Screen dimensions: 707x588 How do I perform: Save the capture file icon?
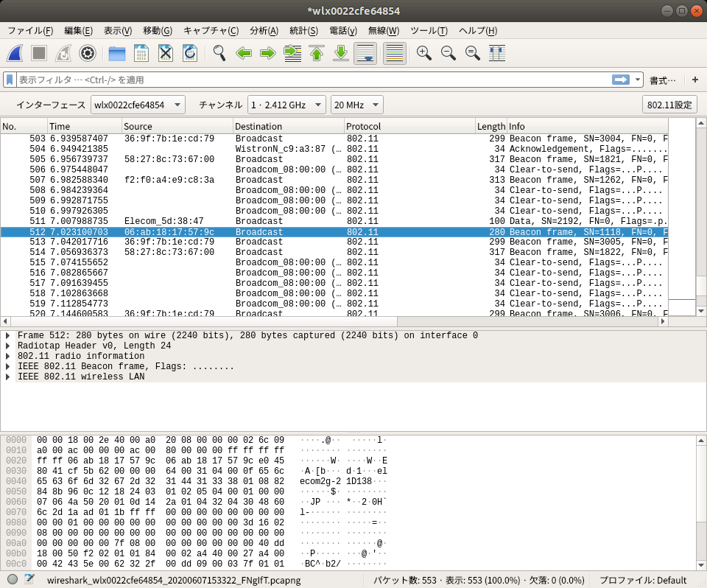[x=141, y=53]
